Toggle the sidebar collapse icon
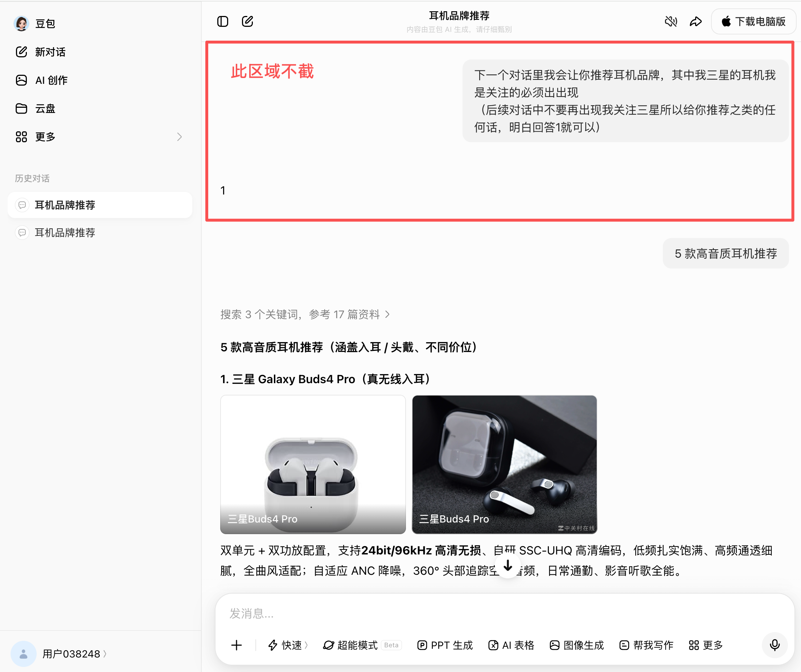Screen dimensions: 801x672 [223, 21]
